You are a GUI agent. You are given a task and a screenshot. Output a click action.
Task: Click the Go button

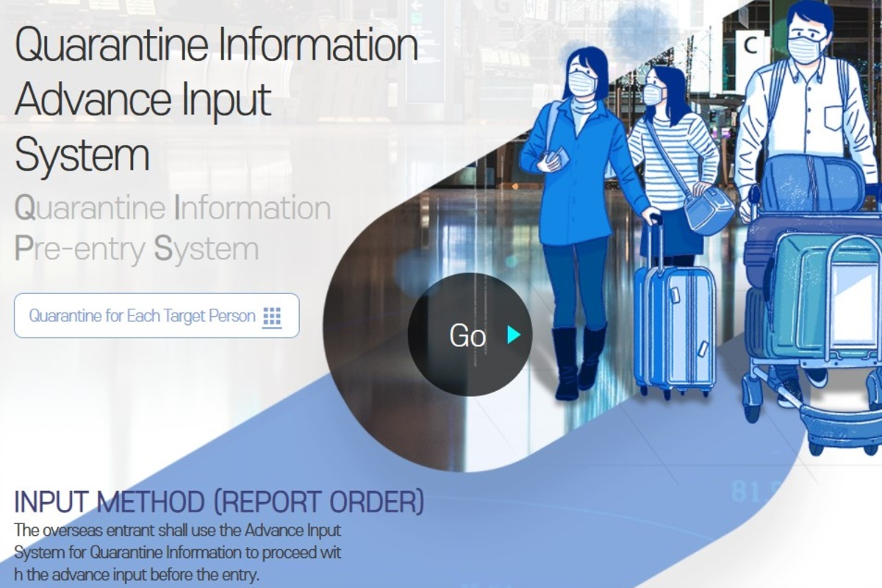[469, 335]
